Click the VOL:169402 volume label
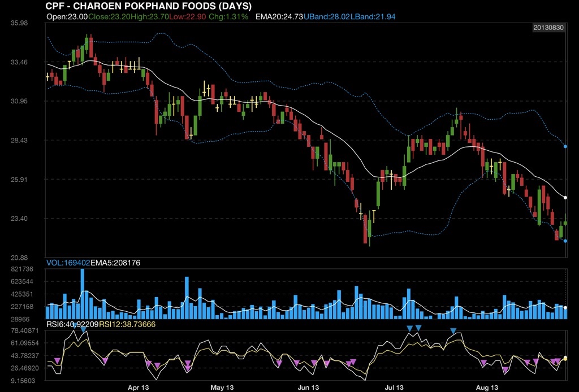The height and width of the screenshot is (392, 579). pos(68,263)
